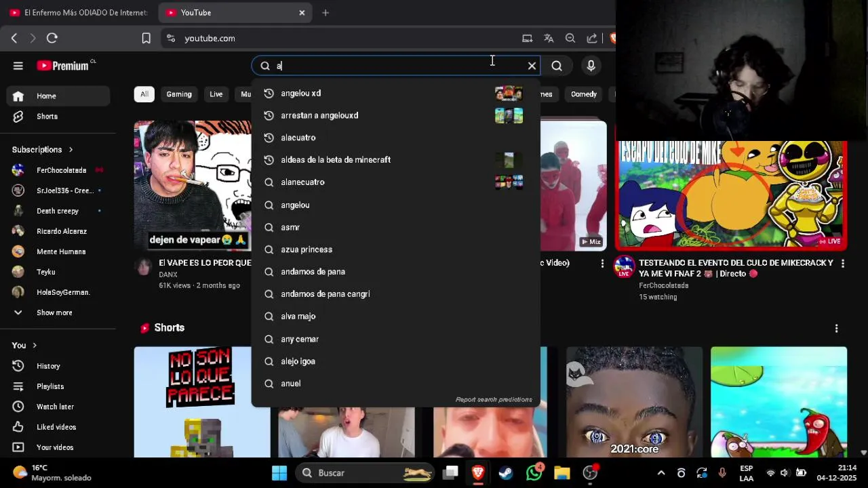The image size is (868, 488).
Task: Click the translate page icon in the address bar
Action: point(549,39)
